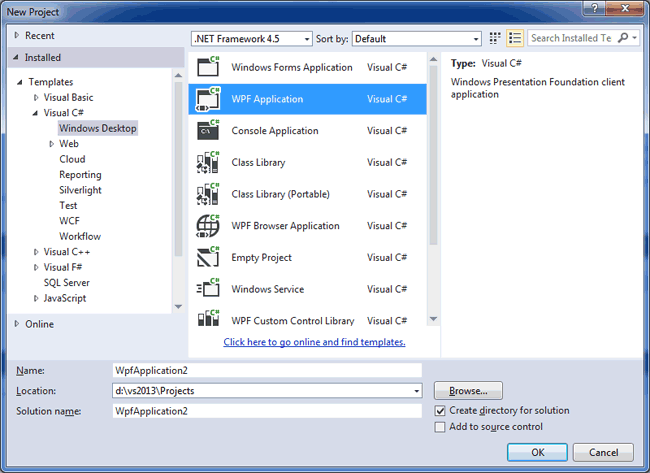Click the project Name input field
Screen dimensions: 650x473
point(267,370)
